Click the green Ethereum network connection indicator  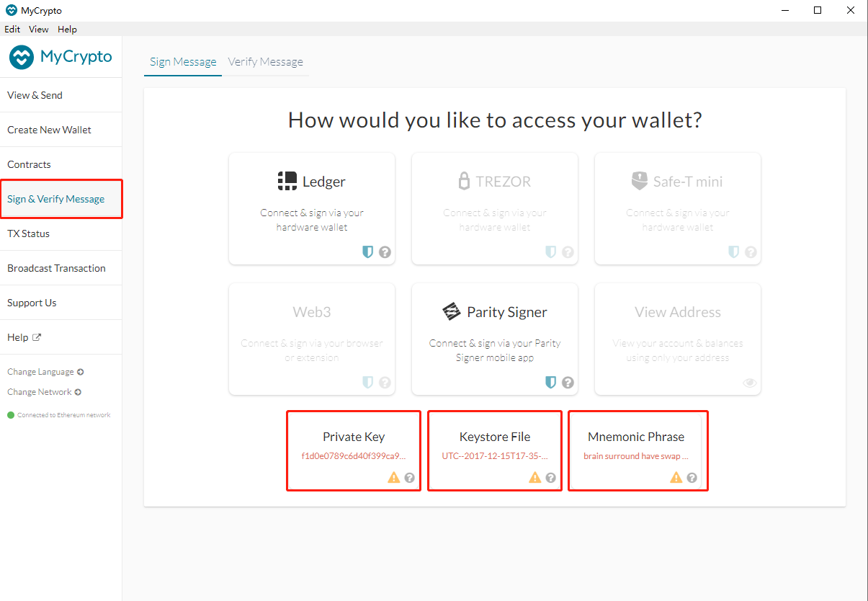tap(11, 415)
